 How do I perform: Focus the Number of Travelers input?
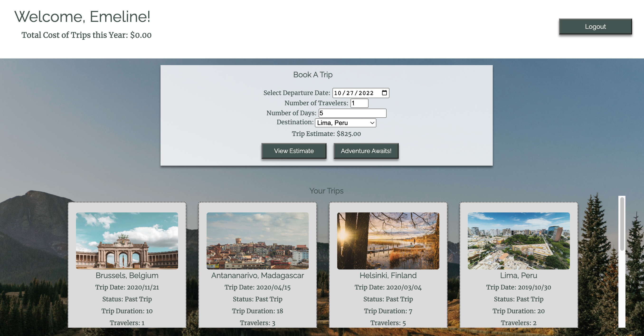(x=359, y=103)
